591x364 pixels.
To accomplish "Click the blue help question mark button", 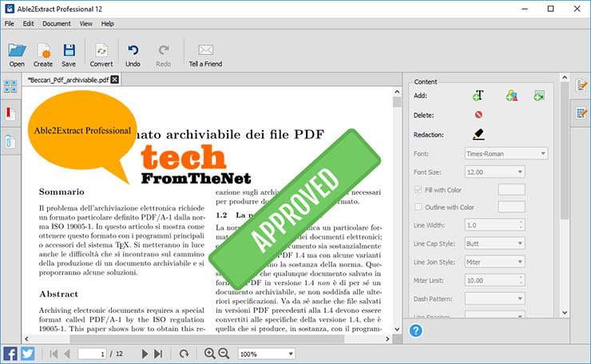I will 415,330.
